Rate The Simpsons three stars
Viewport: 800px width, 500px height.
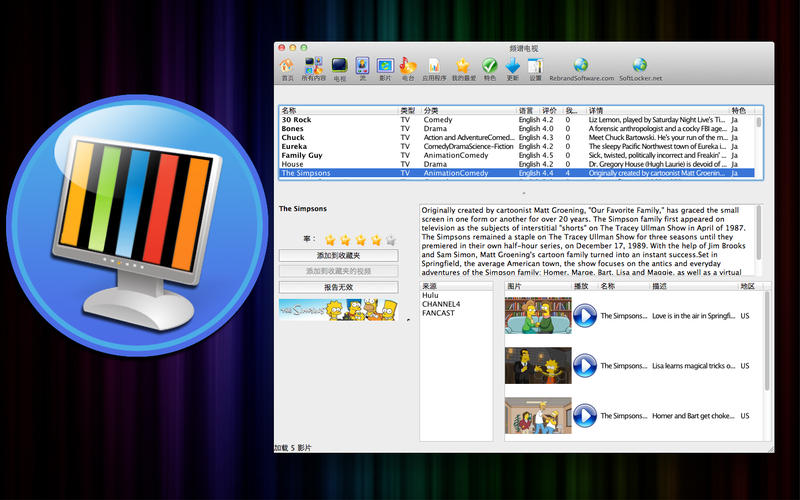361,240
